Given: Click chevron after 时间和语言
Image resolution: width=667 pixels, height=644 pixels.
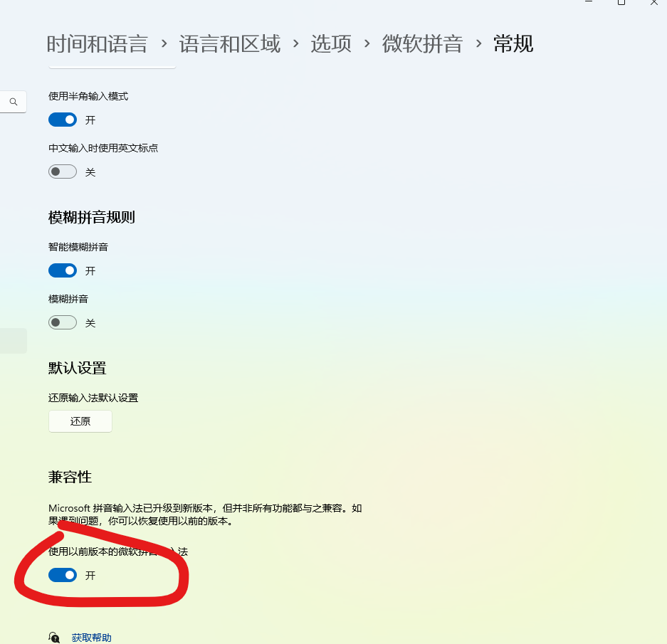Looking at the screenshot, I should [164, 43].
